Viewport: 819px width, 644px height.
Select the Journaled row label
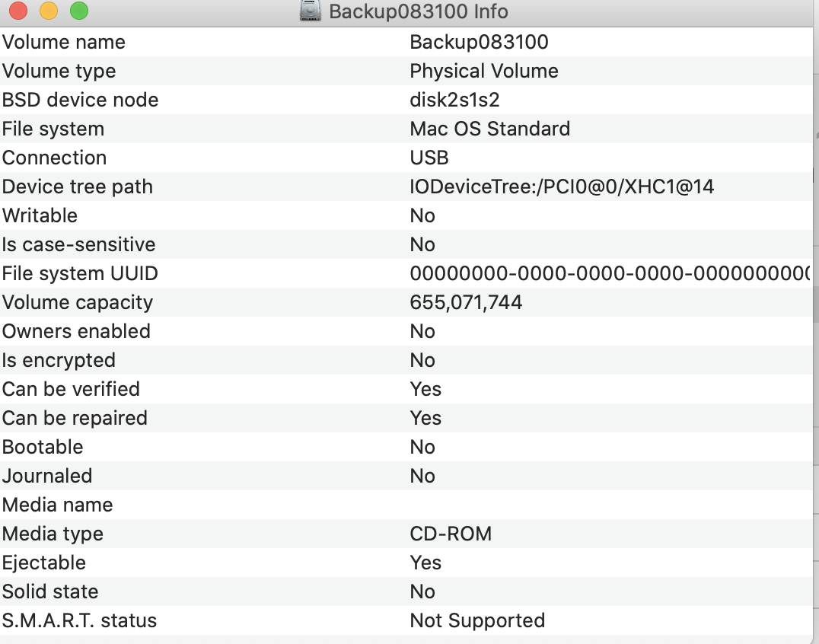pyautogui.click(x=47, y=476)
